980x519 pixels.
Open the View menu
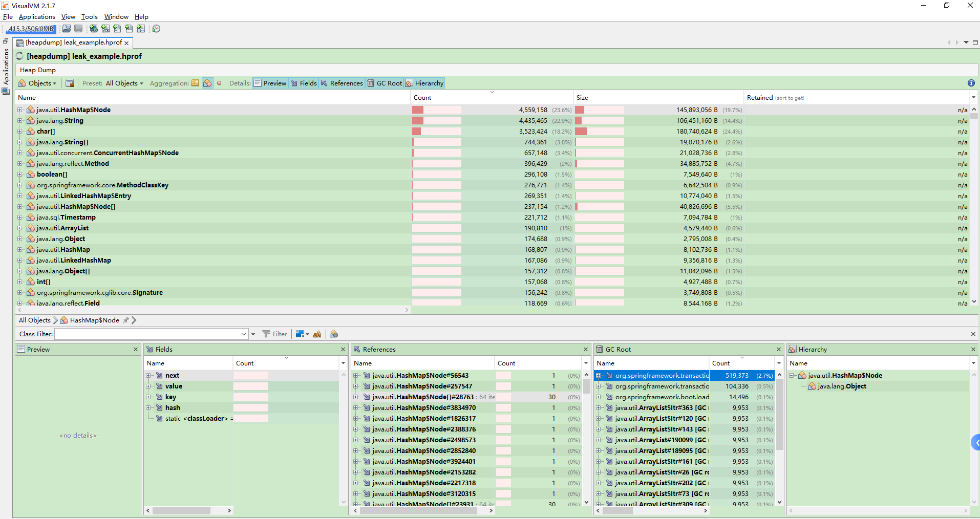point(68,17)
